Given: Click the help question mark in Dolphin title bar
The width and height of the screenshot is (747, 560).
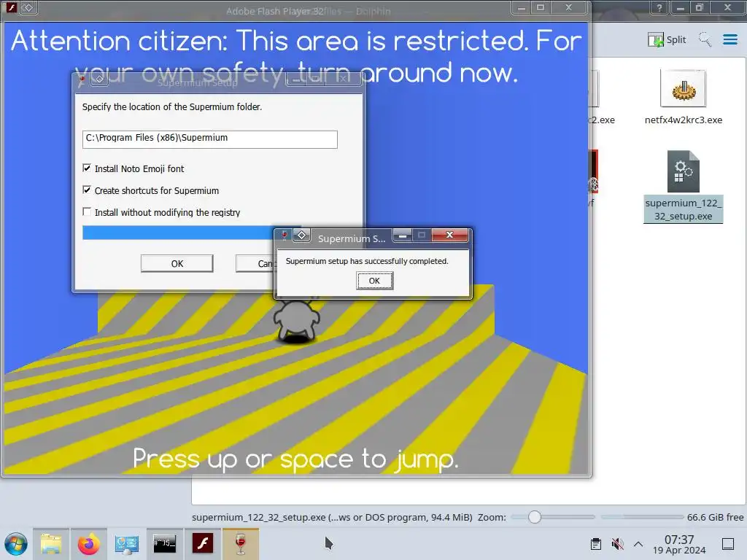Looking at the screenshot, I should [659, 7].
